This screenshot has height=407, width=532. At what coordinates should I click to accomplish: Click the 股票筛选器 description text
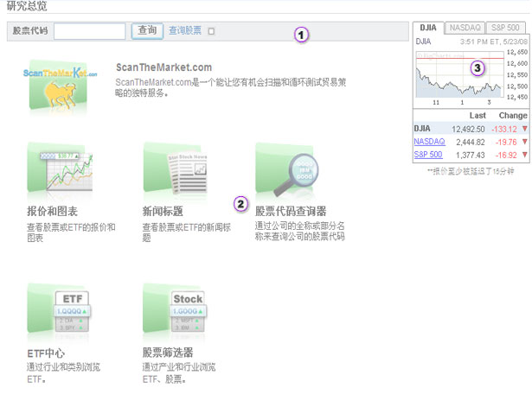click(179, 373)
